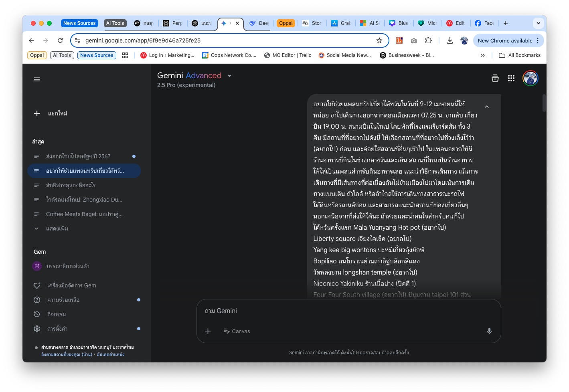
Task: Switch to the Edit browser tab
Action: pyautogui.click(x=456, y=23)
